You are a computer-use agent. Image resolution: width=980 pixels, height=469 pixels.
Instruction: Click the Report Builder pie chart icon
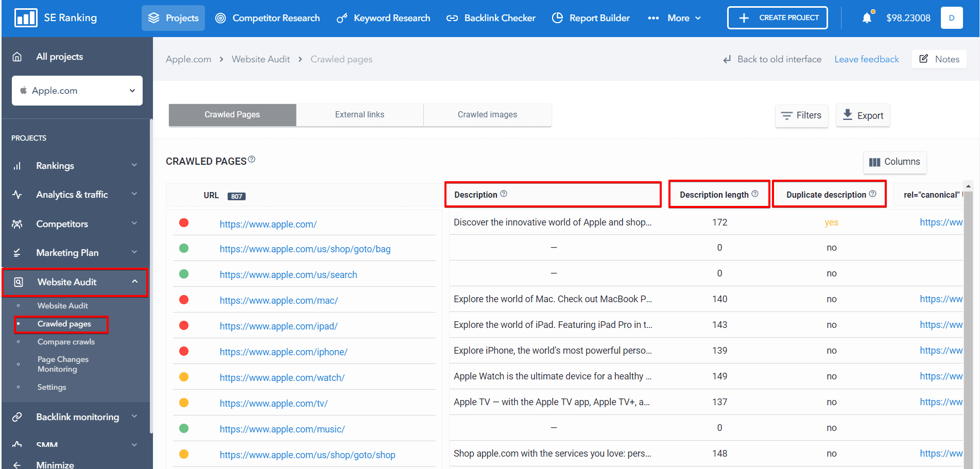click(x=558, y=18)
